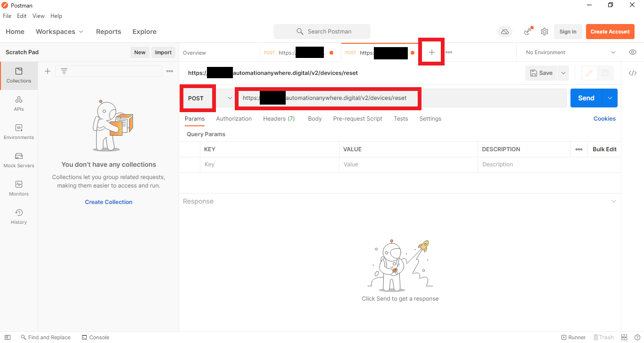Open the HTTP method POST dropdown

210,98
